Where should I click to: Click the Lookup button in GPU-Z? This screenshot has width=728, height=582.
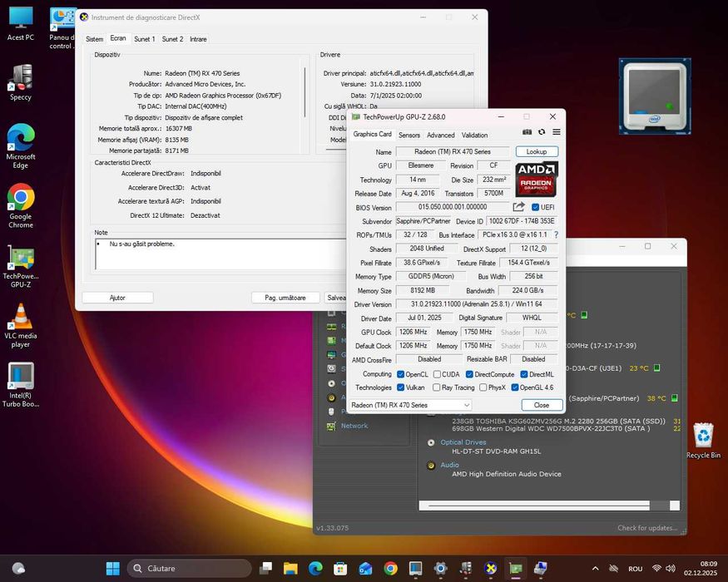point(537,152)
